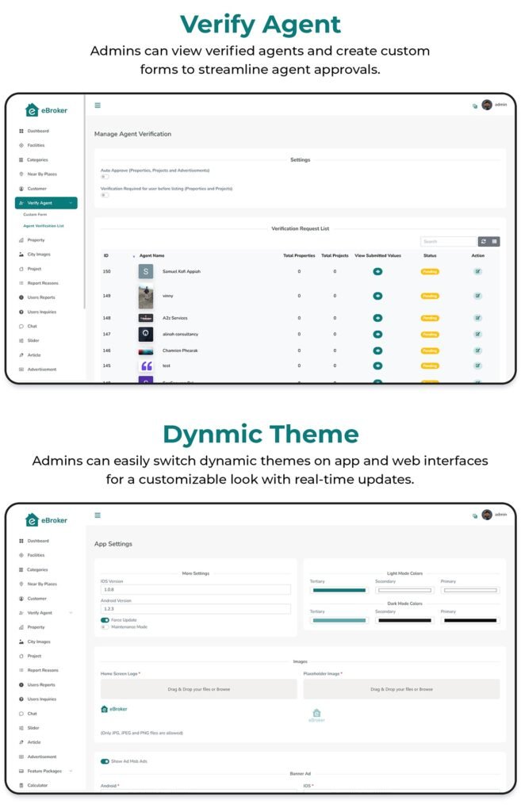Image resolution: width=521 pixels, height=812 pixels.
Task: Sort the table by the ID column arrow
Action: pyautogui.click(x=133, y=256)
